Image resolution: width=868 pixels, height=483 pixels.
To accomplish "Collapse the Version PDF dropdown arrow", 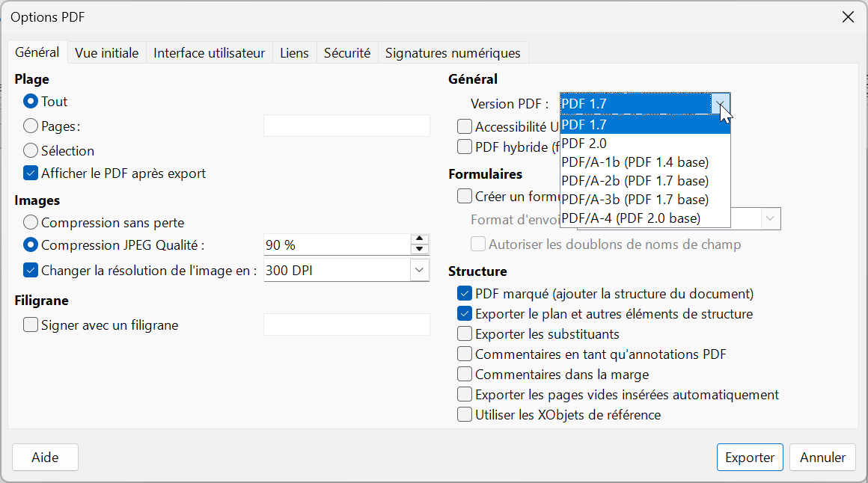I will (x=720, y=104).
